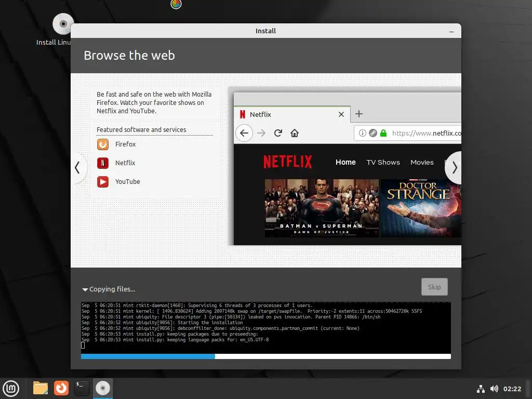Image resolution: width=532 pixels, height=399 pixels.
Task: Select the Netflix browser tab
Action: (292, 114)
